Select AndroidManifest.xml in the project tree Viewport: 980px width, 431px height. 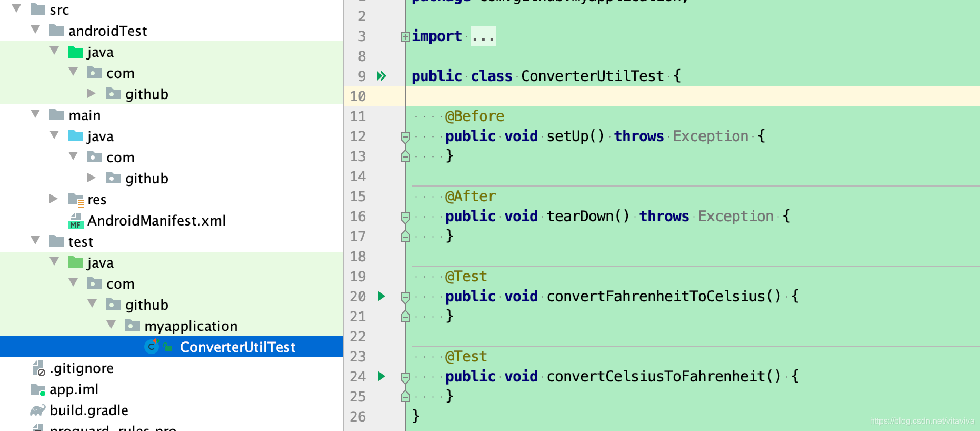(x=156, y=220)
